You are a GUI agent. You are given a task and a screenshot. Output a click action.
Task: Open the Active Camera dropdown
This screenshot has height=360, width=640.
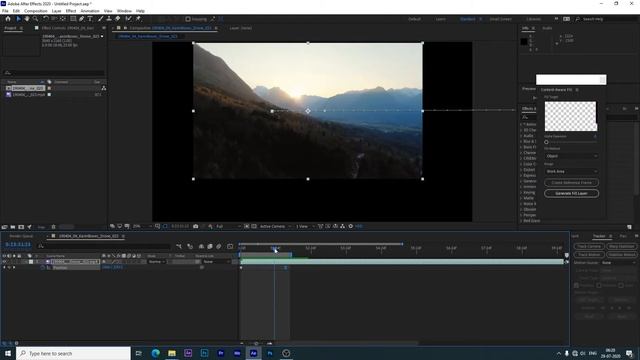pyautogui.click(x=276, y=226)
